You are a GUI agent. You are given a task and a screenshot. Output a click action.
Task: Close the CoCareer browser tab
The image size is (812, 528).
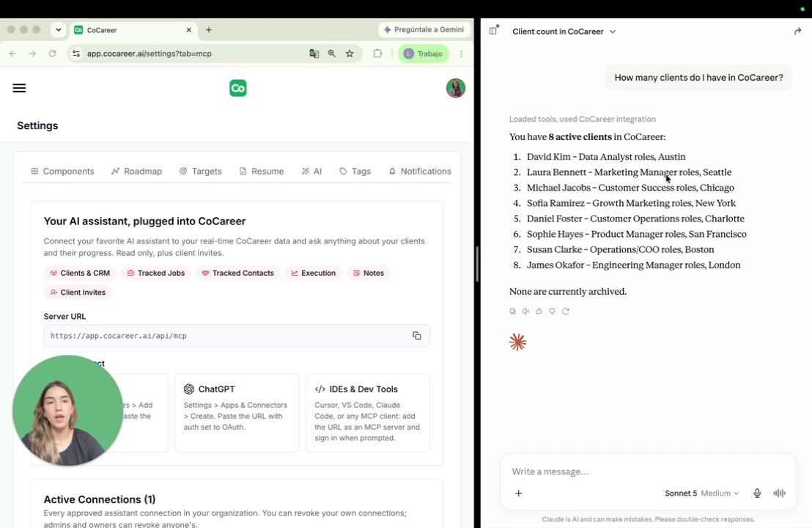point(189,30)
